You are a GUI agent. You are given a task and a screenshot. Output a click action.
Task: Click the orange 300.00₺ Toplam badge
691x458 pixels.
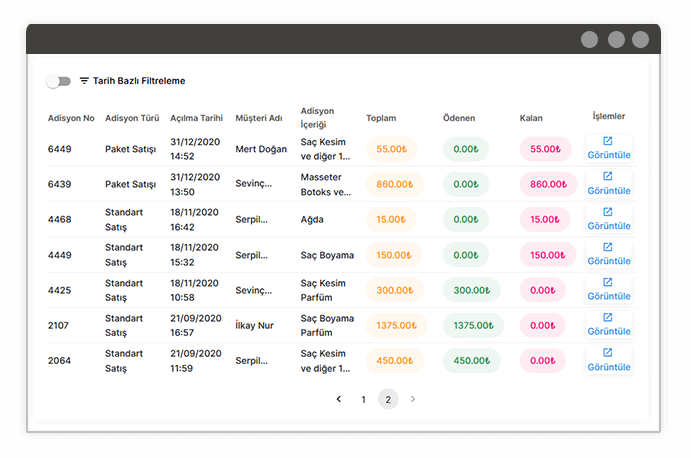(x=394, y=290)
